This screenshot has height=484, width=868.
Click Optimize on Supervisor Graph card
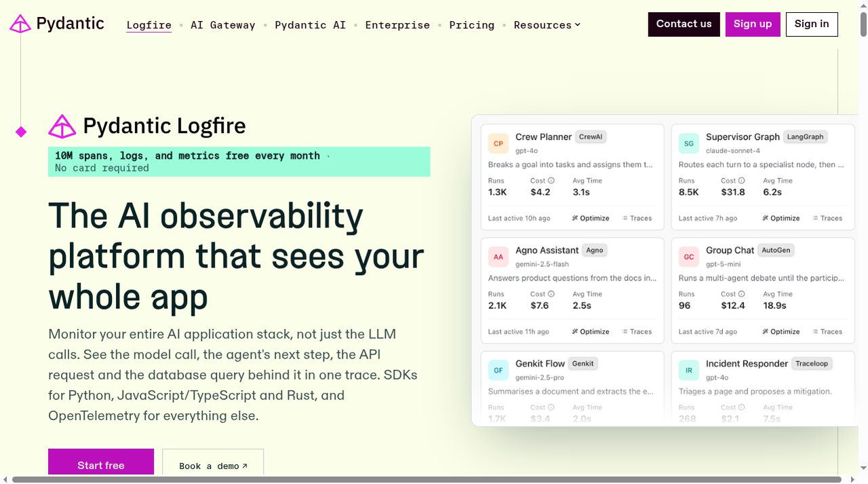pos(781,219)
